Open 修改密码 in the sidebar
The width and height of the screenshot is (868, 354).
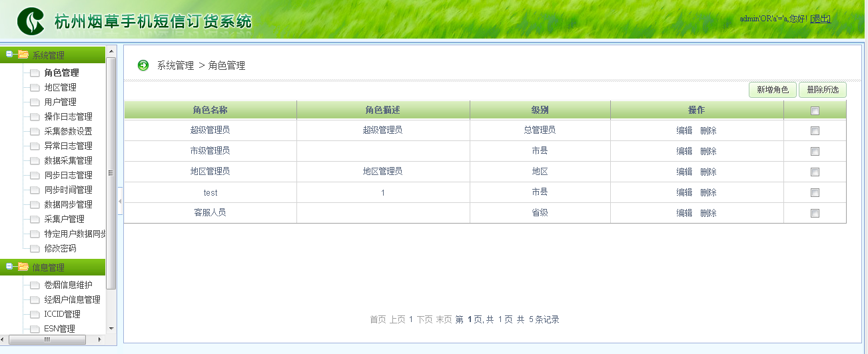60,249
